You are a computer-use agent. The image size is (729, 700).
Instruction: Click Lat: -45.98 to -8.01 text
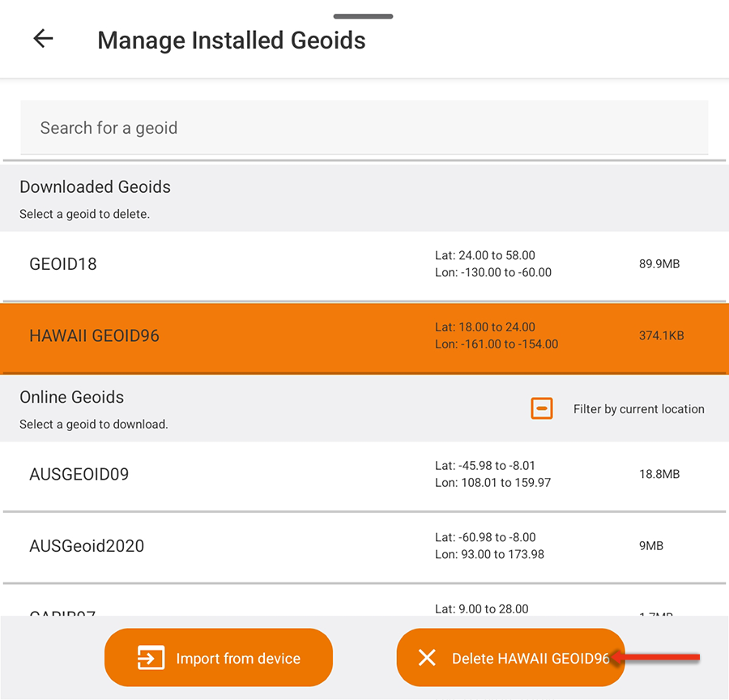tap(485, 466)
